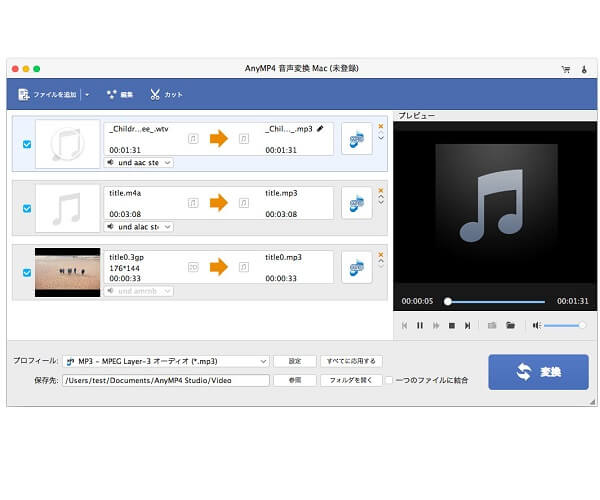Expand the 'und alac ste' audio track dropdown
600x500 pixels.
coord(139,227)
